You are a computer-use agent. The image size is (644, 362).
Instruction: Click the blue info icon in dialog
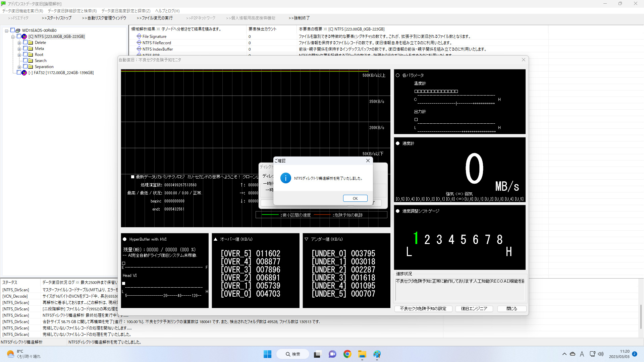[285, 178]
